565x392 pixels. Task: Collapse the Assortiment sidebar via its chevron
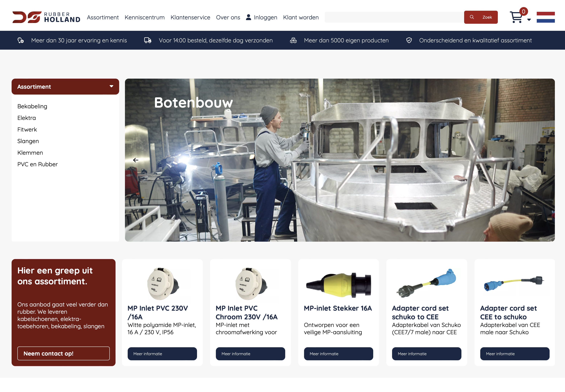pyautogui.click(x=112, y=86)
